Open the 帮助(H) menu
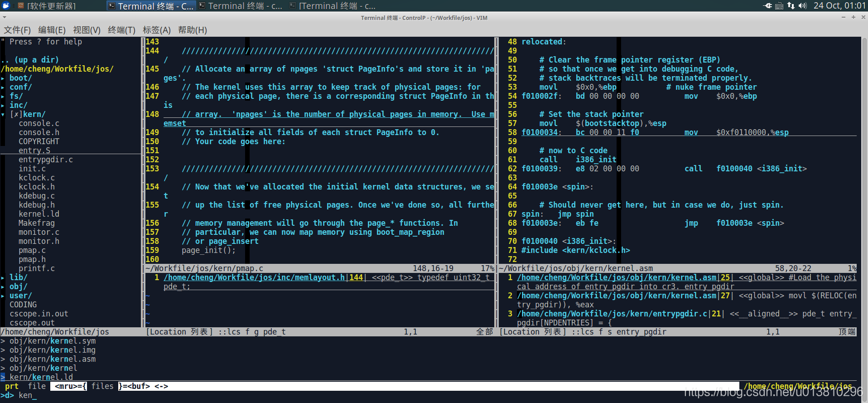This screenshot has height=403, width=868. click(193, 30)
